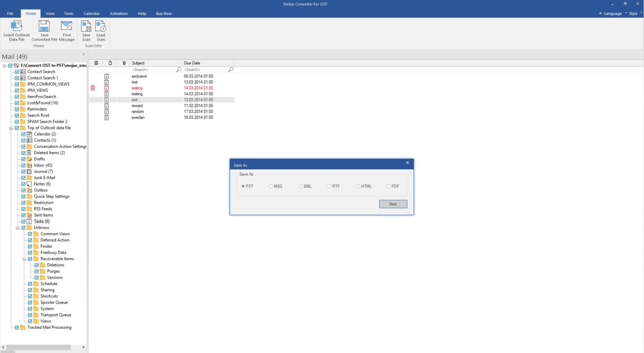Viewport: 644px width, 353px height.
Task: Uncheck the Inbox (45) folder checkbox
Action: (x=23, y=165)
